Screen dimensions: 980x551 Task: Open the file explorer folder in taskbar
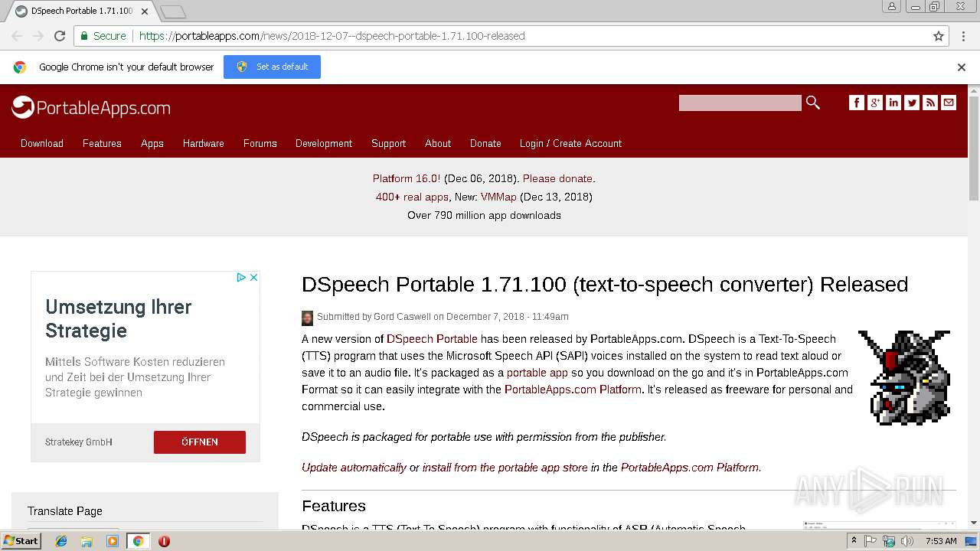pos(87,541)
